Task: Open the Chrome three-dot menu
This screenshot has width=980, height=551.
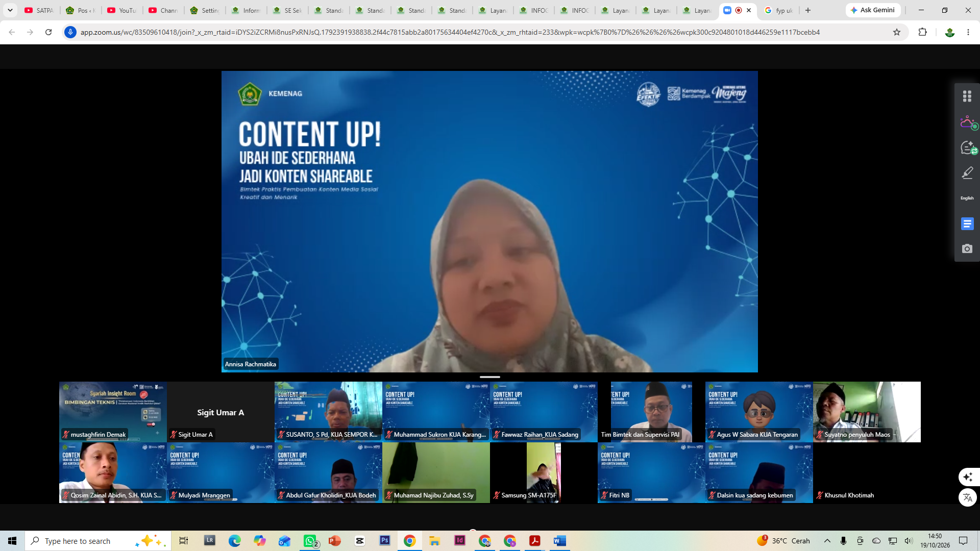Action: (968, 32)
